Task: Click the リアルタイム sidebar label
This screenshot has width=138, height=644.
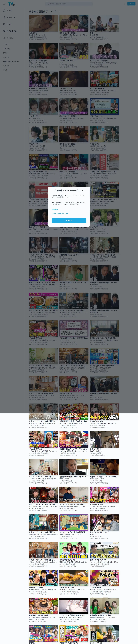Action: pos(12,31)
